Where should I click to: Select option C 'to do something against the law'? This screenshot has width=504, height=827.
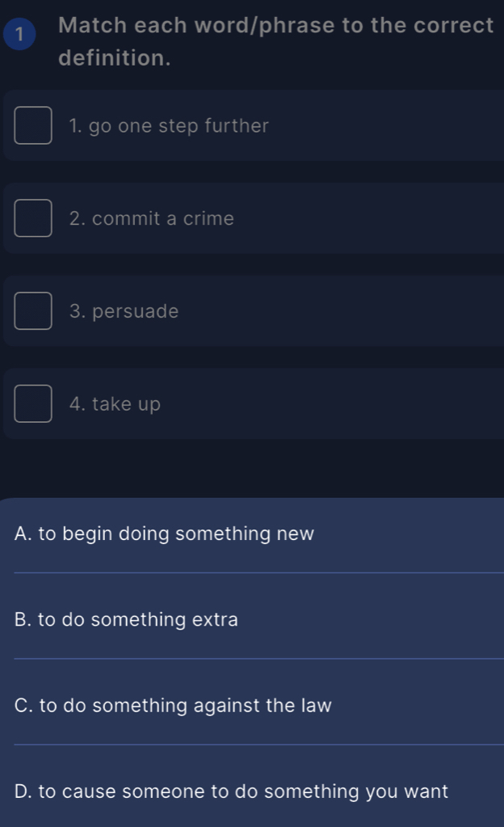tap(173, 706)
